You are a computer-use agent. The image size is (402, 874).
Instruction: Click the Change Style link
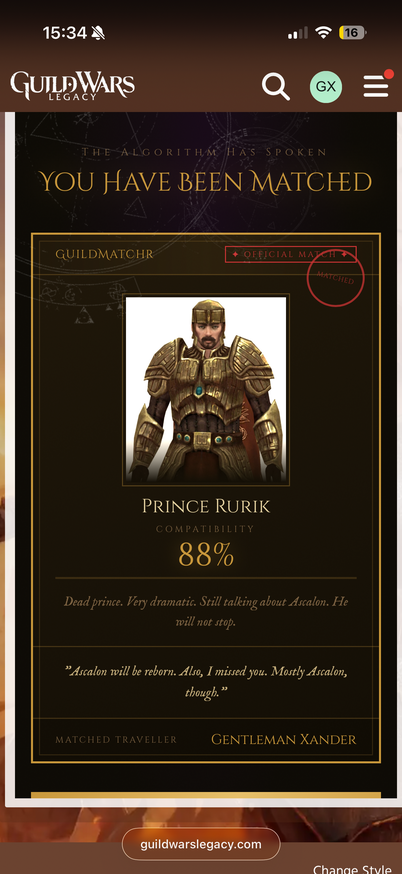(352, 869)
